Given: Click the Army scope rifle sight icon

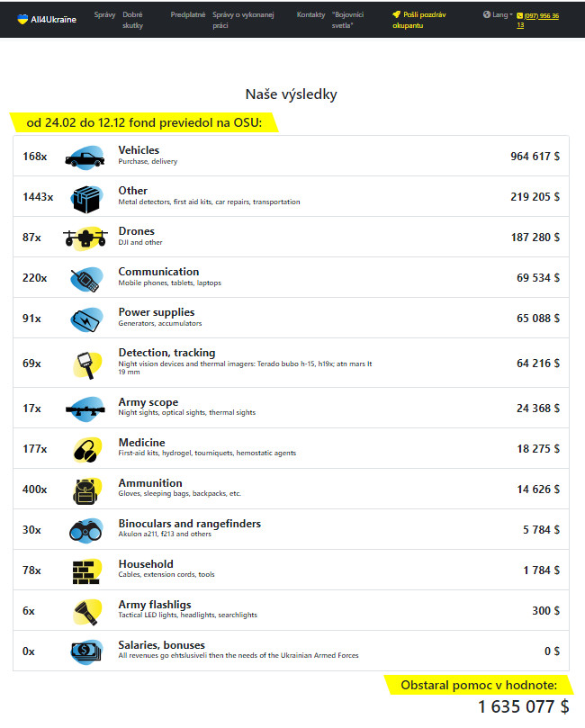Looking at the screenshot, I should pos(85,409).
